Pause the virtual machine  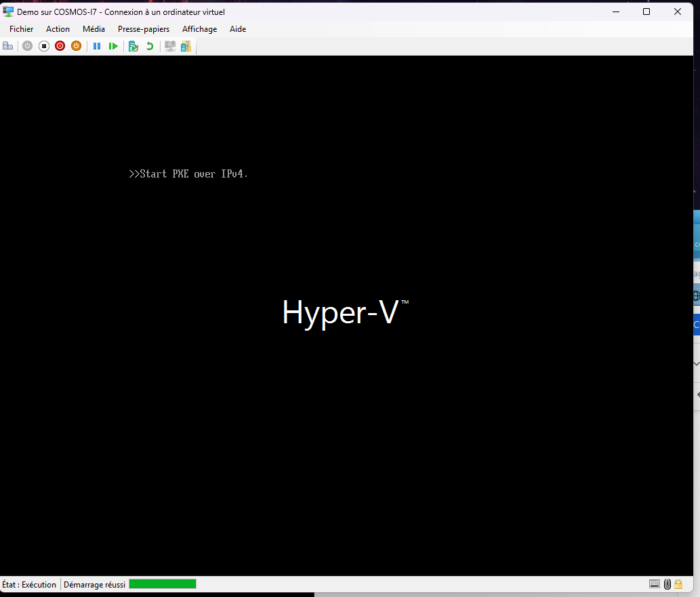pyautogui.click(x=97, y=46)
